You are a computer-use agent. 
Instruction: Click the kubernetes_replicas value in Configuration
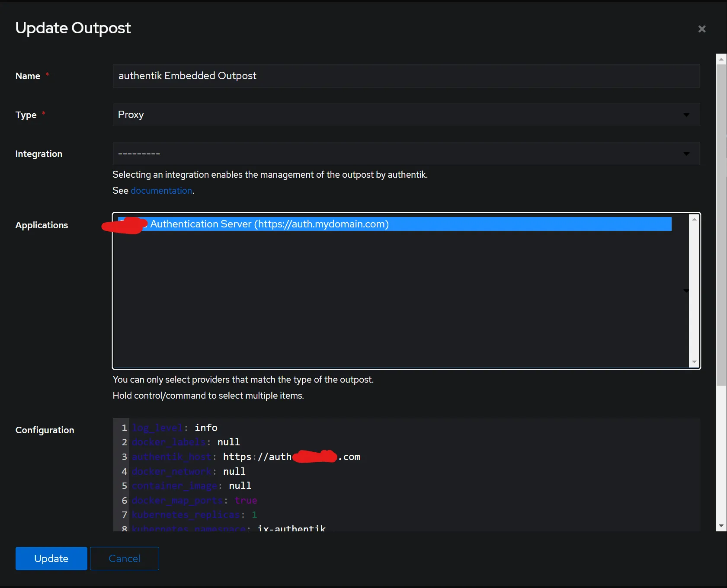tap(254, 515)
